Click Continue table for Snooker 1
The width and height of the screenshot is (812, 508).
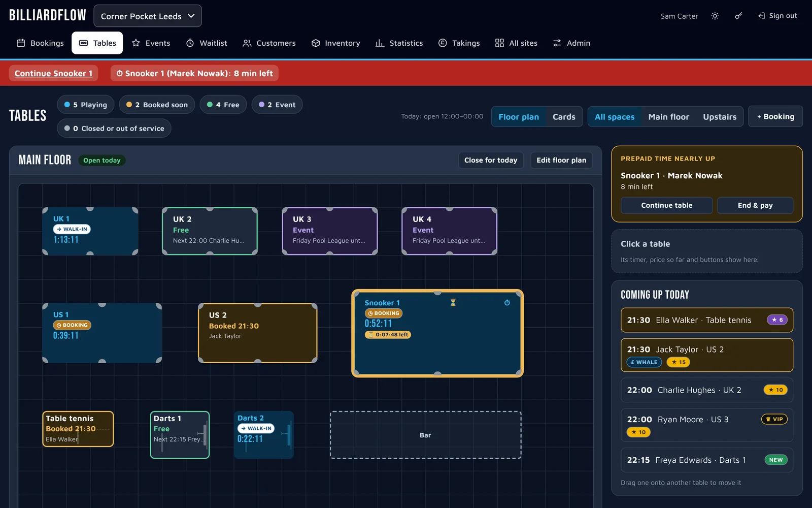[666, 205]
